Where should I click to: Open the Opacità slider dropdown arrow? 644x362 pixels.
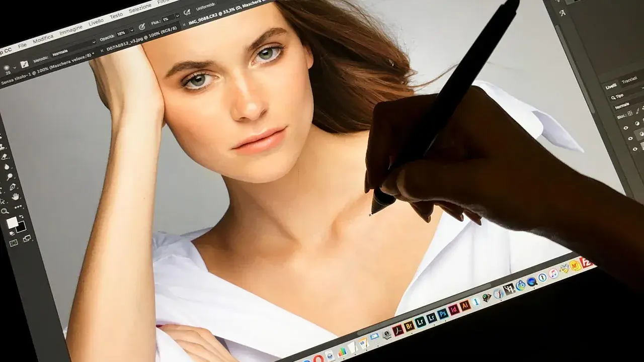pos(132,30)
